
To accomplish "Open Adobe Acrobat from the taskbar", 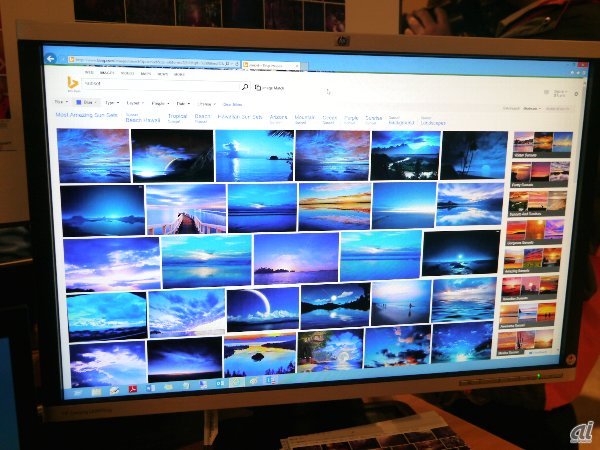I will (x=132, y=389).
